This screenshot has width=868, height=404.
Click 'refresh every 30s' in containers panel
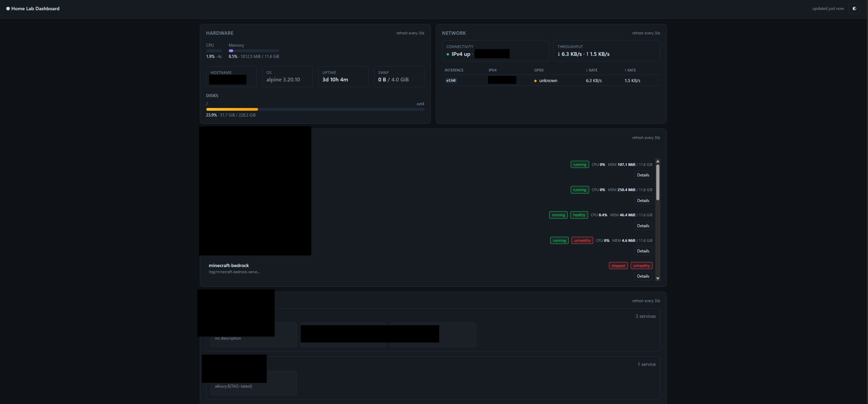(x=646, y=138)
